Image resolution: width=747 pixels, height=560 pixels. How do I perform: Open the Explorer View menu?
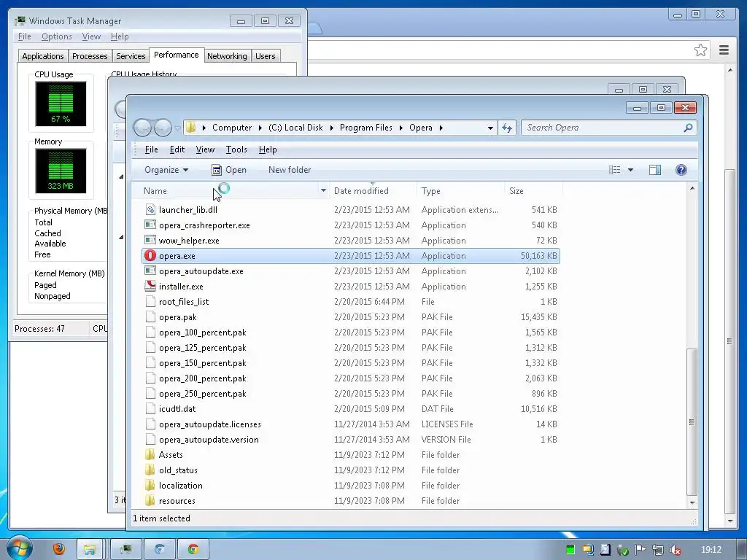coord(205,149)
